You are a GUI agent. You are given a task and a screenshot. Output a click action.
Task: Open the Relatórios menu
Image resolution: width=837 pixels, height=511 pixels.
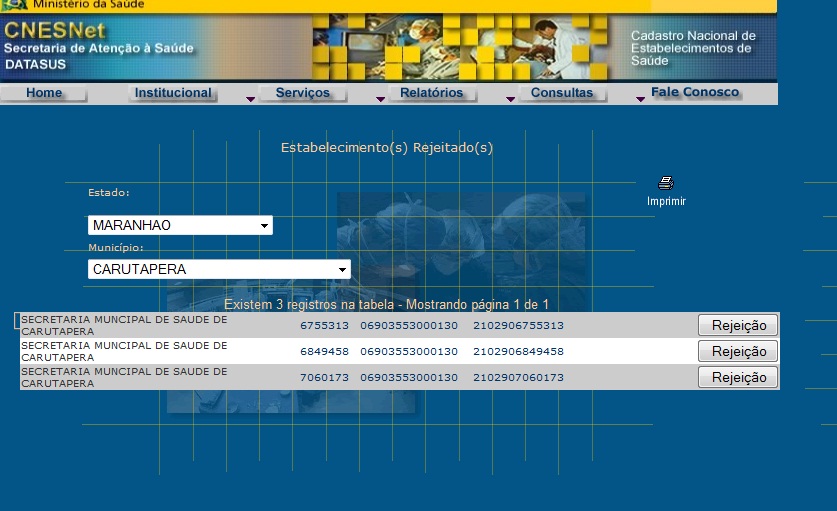coord(431,93)
